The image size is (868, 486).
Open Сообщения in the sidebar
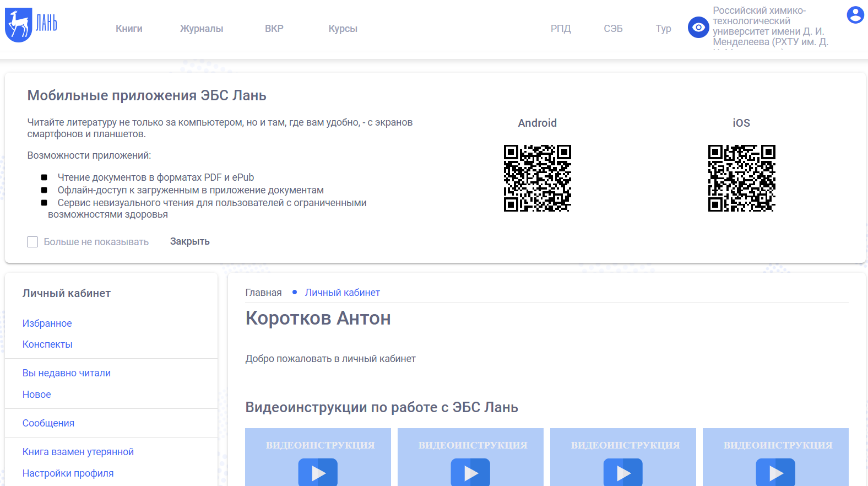48,423
